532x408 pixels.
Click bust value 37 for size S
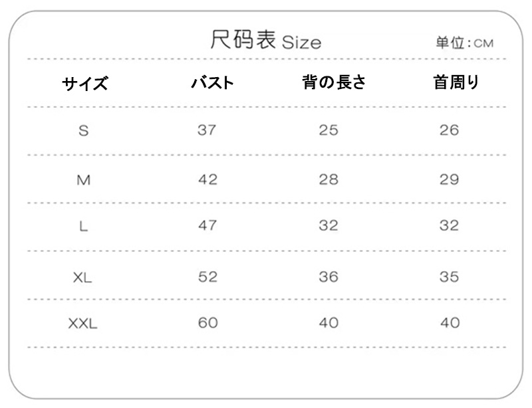point(207,130)
